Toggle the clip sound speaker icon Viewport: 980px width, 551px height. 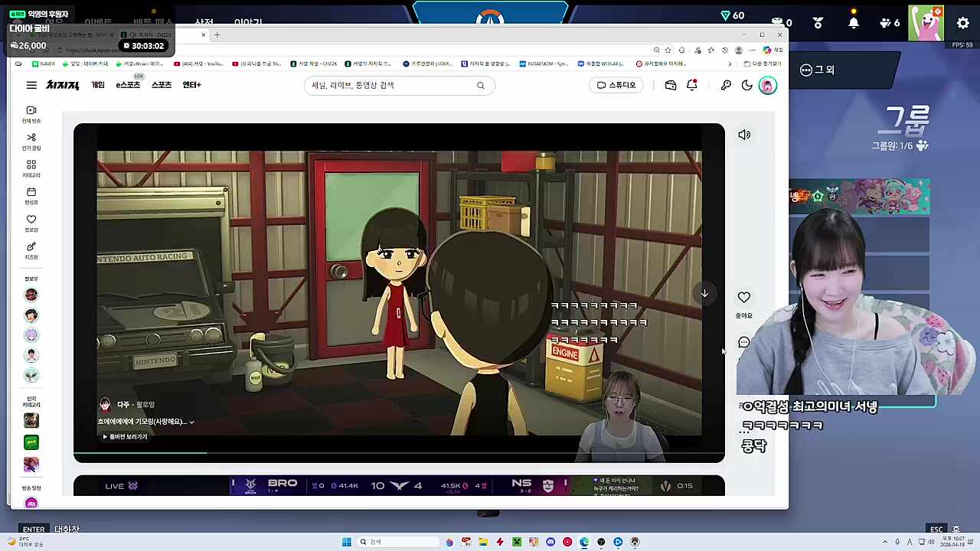click(x=744, y=135)
